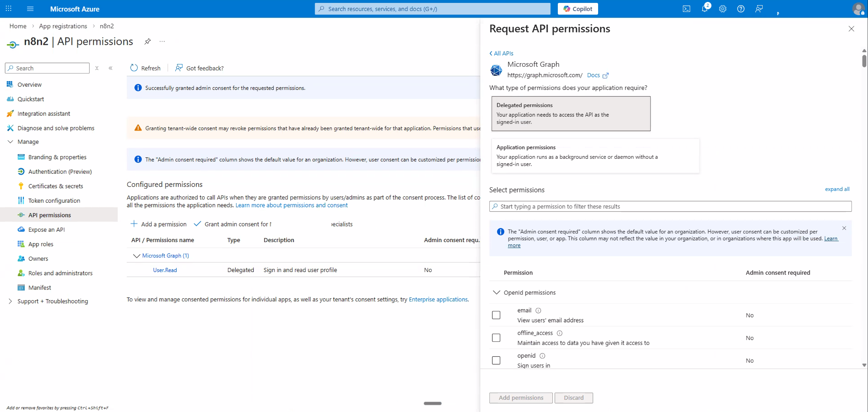Collapse the OpenId permissions group
868x412 pixels.
[497, 292]
